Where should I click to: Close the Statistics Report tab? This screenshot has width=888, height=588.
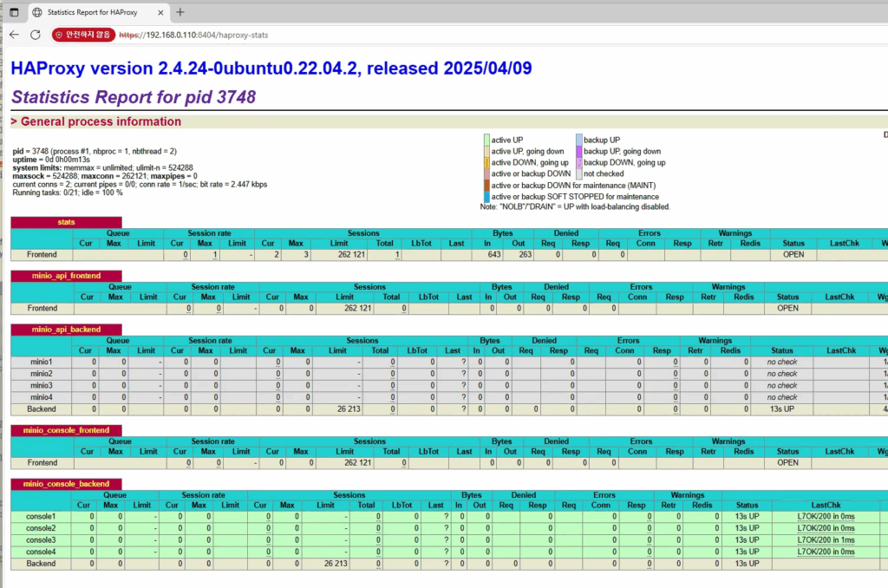click(x=160, y=12)
